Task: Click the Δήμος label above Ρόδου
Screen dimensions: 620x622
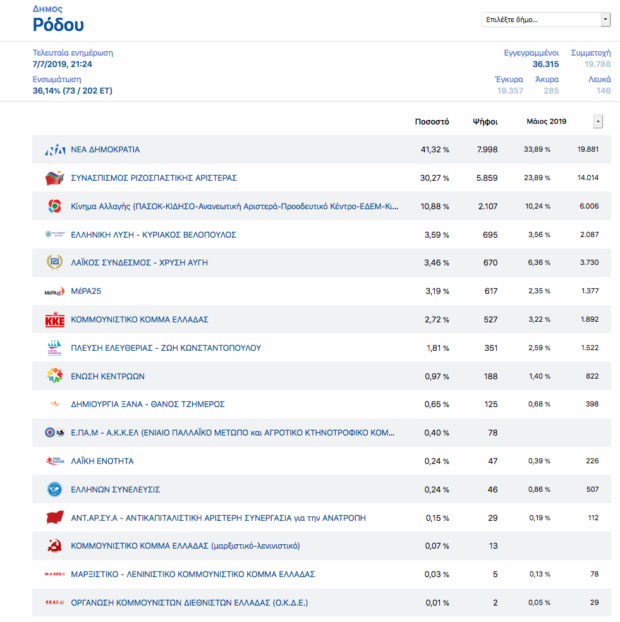Action: pyautogui.click(x=48, y=9)
